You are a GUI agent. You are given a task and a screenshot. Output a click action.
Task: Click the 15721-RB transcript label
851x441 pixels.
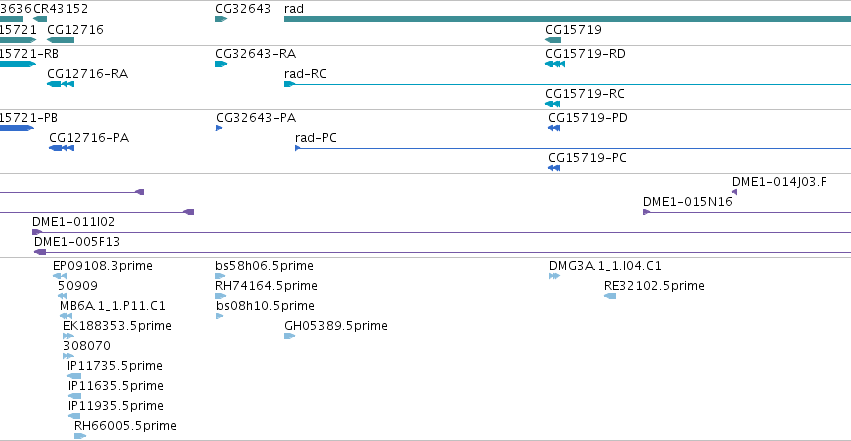[x=29, y=54]
